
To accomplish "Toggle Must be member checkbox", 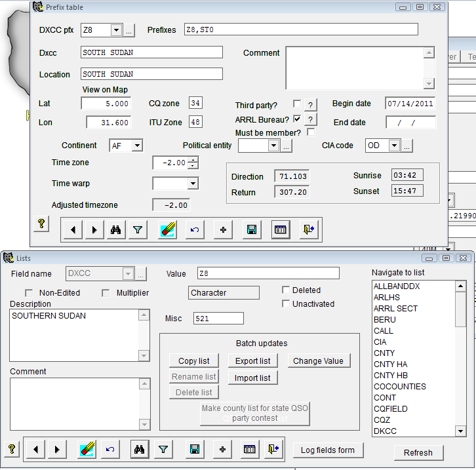I will click(311, 132).
